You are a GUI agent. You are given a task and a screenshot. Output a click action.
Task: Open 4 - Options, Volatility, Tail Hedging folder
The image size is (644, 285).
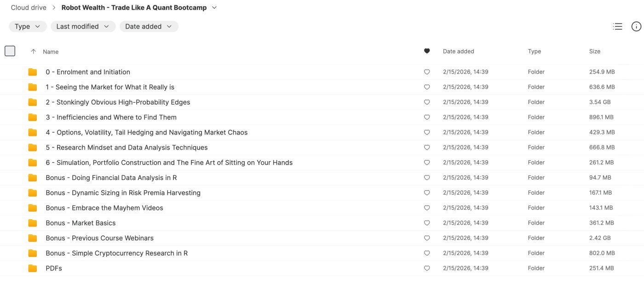(146, 133)
